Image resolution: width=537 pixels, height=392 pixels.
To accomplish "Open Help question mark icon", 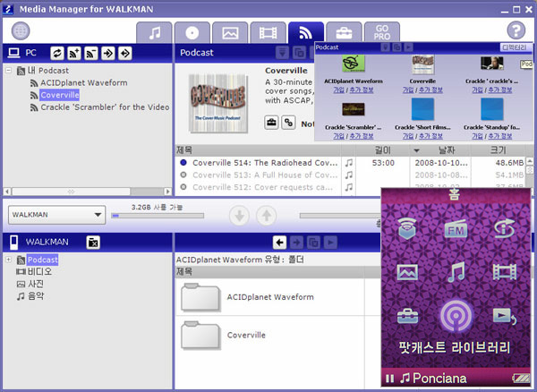I will (x=516, y=30).
